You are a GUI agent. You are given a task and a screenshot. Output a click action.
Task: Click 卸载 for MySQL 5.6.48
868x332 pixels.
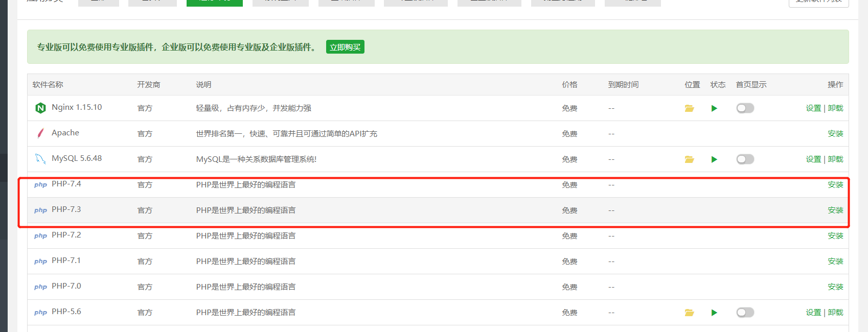click(835, 159)
